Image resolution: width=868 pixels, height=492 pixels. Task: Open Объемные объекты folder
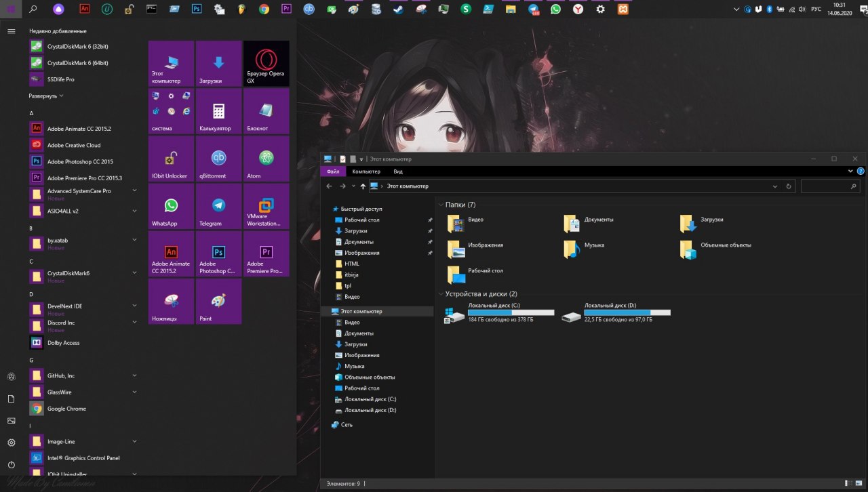[717, 249]
